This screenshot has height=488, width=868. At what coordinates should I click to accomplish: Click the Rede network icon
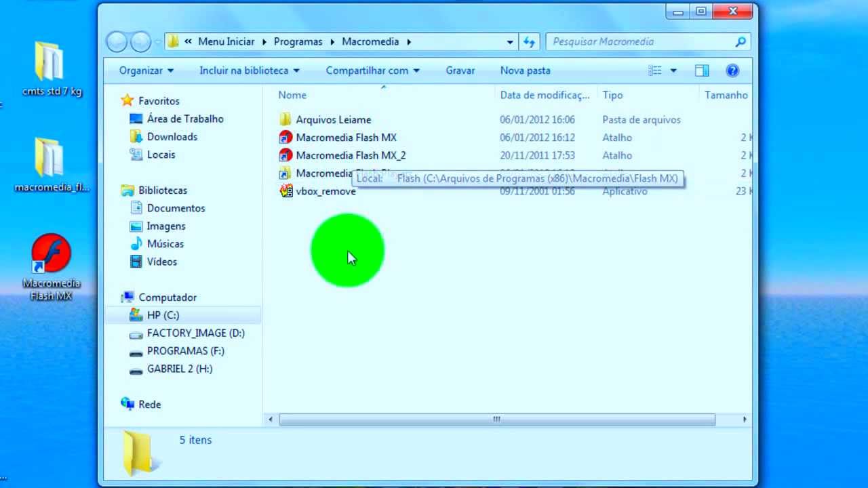(x=127, y=404)
